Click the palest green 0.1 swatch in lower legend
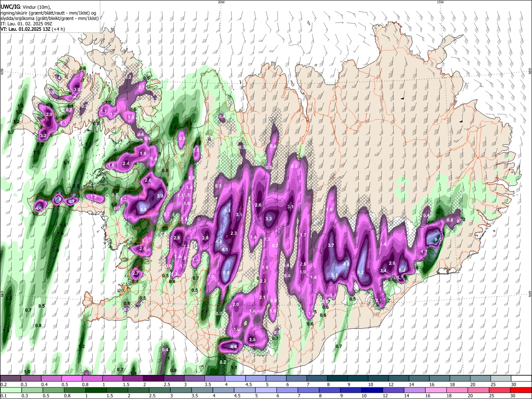The height and width of the screenshot is (399, 532). [11, 390]
